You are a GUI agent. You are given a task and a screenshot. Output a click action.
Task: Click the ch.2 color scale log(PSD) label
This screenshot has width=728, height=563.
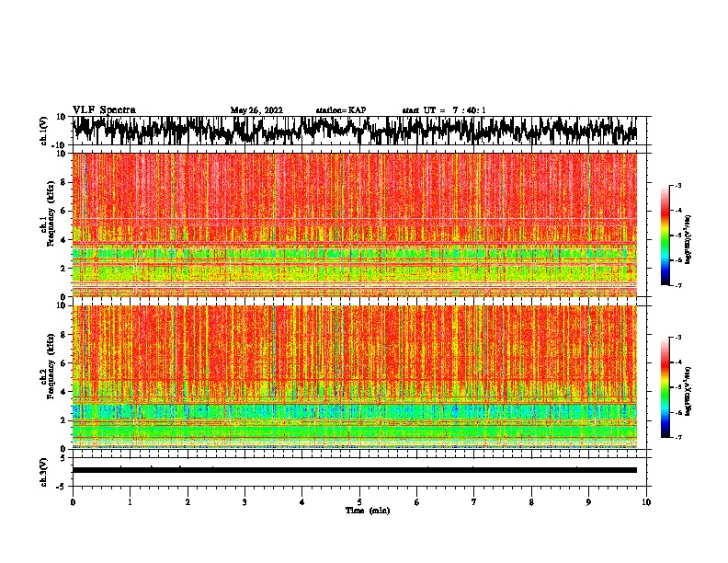688,391
